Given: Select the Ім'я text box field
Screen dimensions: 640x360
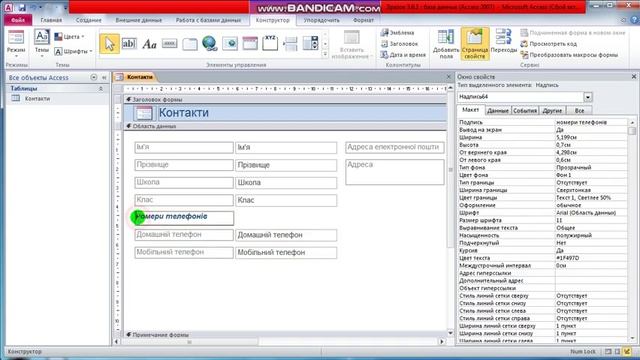Looking at the screenshot, I should [286, 147].
